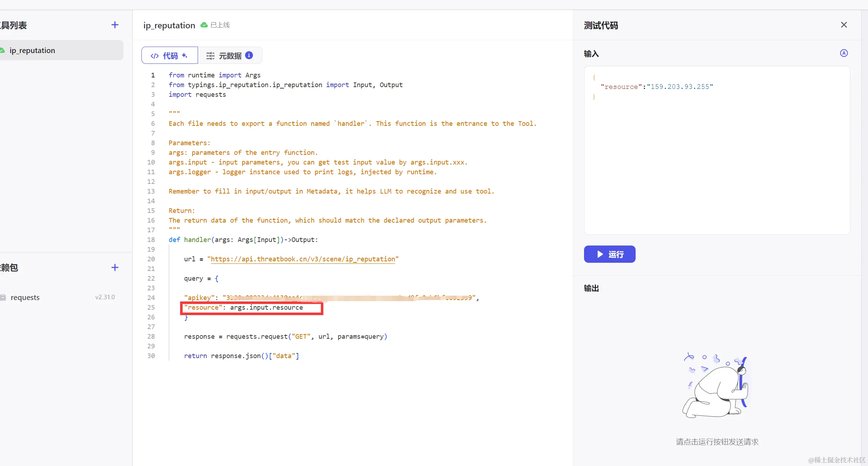
Task: Click the requests package icon
Action: pyautogui.click(x=3, y=297)
